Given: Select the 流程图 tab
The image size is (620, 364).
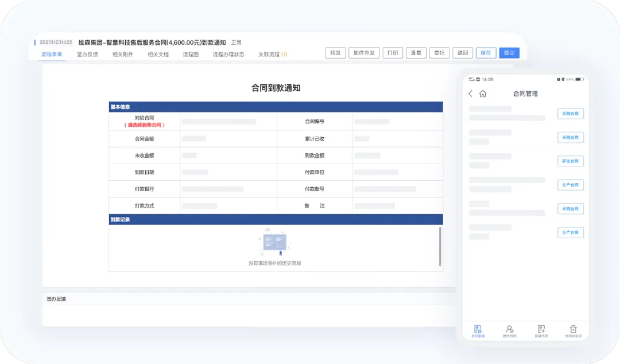Looking at the screenshot, I should [191, 55].
